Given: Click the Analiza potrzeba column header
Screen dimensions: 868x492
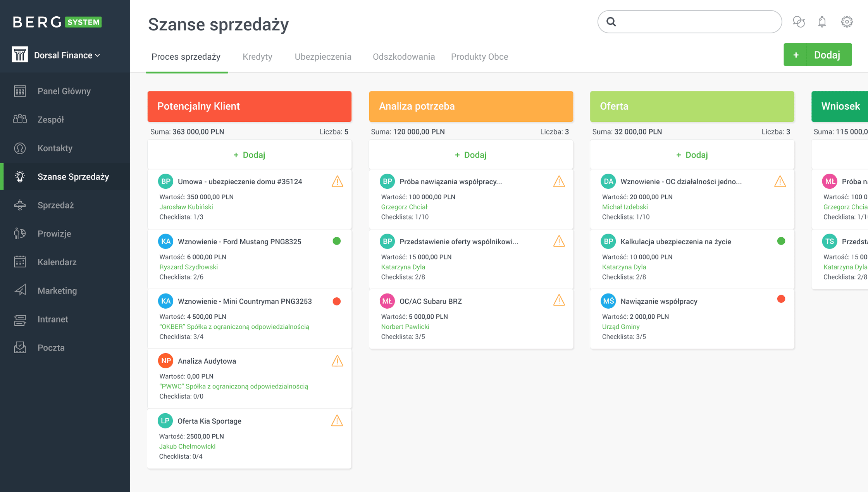Looking at the screenshot, I should pyautogui.click(x=471, y=106).
